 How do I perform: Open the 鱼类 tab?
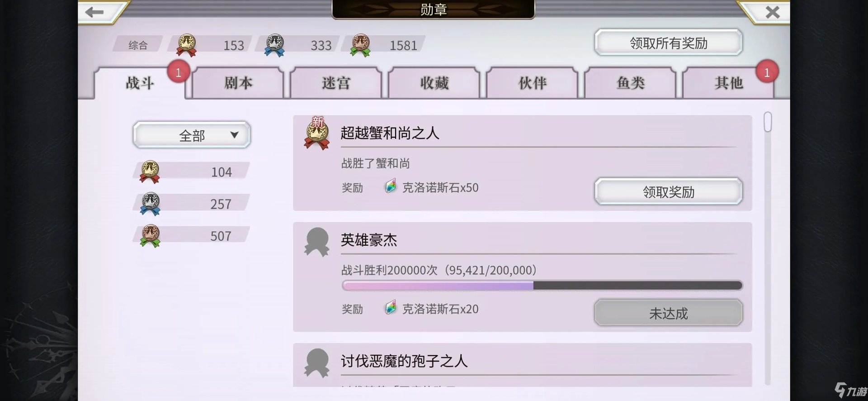click(x=630, y=83)
